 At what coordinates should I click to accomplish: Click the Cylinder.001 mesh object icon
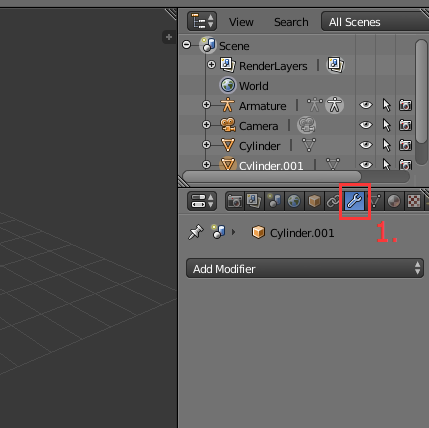[228, 164]
